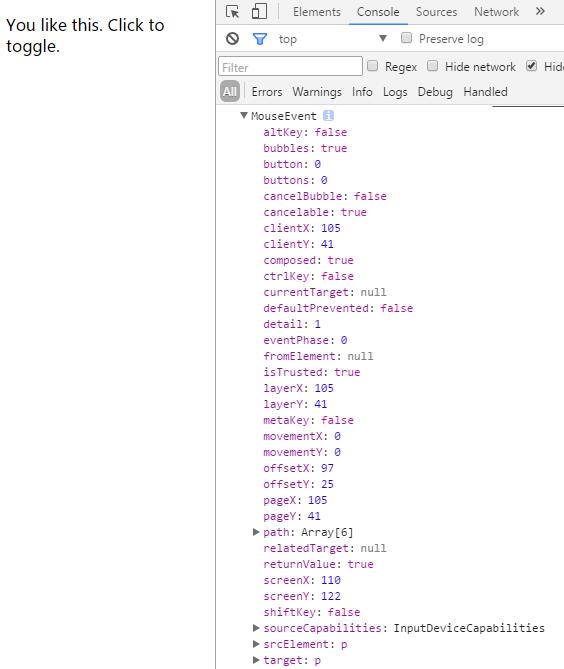Click the 'altKey: false' property
This screenshot has height=669, width=564.
point(305,132)
